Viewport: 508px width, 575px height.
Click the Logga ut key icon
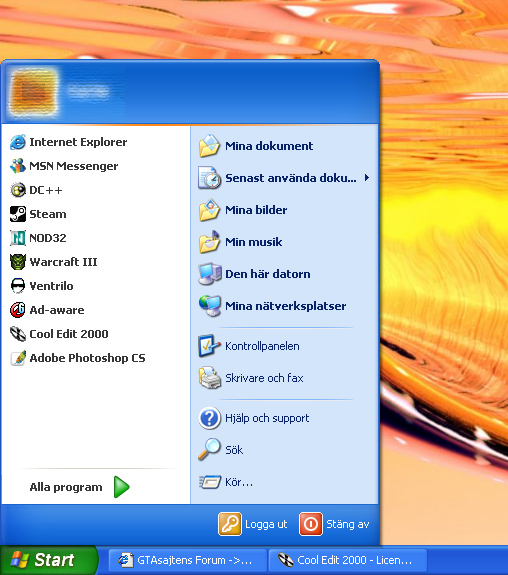pos(230,524)
